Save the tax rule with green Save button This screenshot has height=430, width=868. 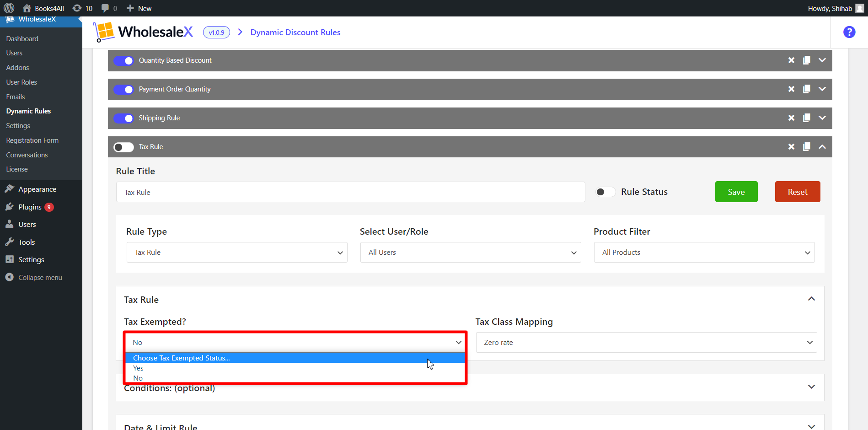click(x=736, y=192)
